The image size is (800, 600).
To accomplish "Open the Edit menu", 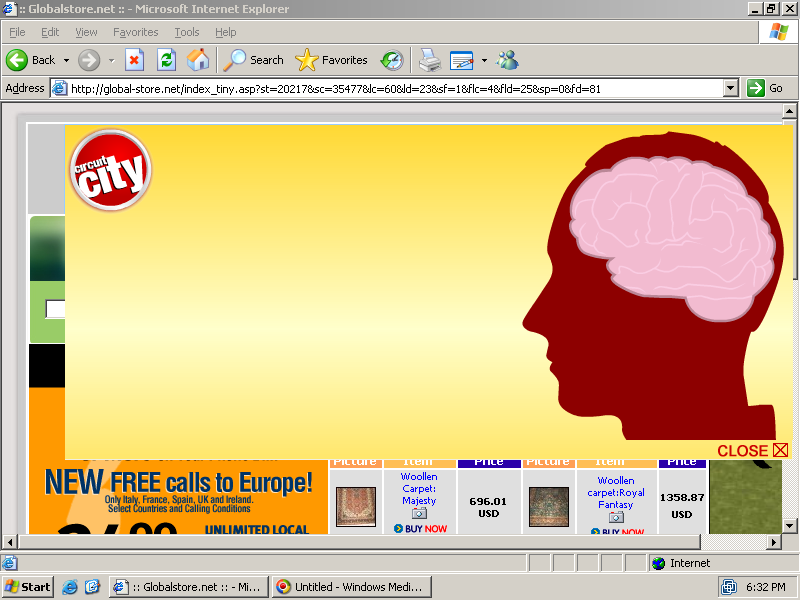I will (50, 32).
